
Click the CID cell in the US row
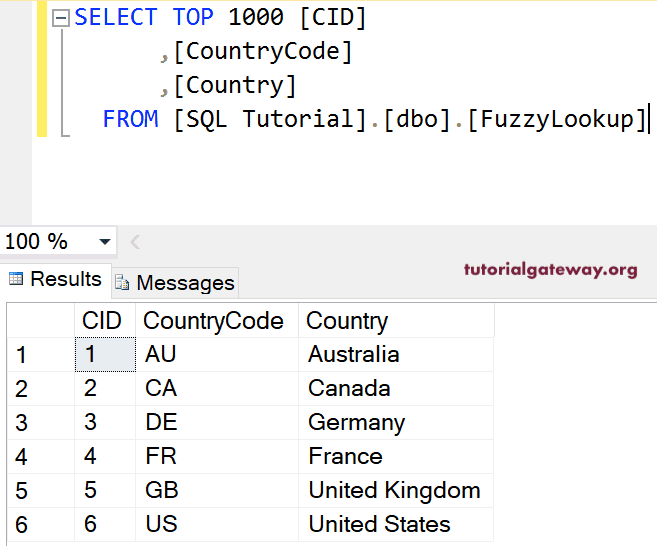(105, 524)
